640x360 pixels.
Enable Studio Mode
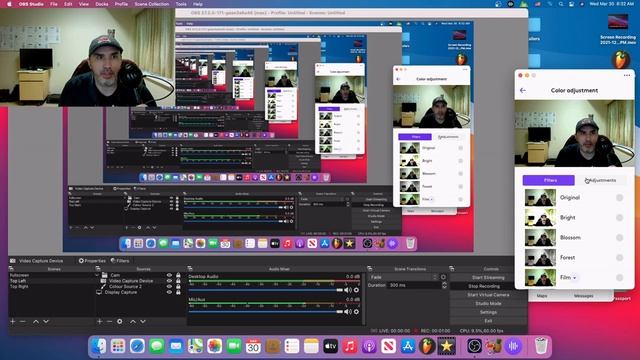488,304
